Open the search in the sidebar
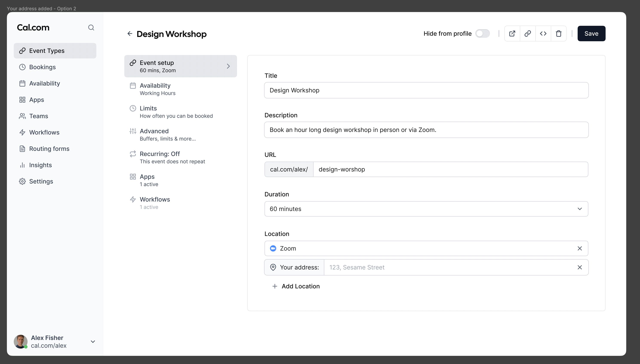Screen dimensions: 640x364 coord(91,28)
